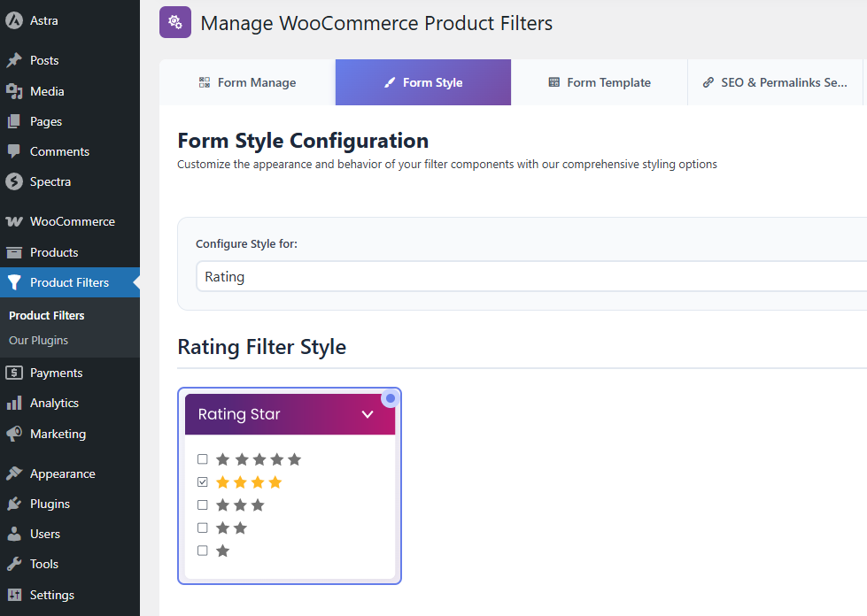The height and width of the screenshot is (616, 867).
Task: Click the link icon on SEO tab
Action: 708,82
